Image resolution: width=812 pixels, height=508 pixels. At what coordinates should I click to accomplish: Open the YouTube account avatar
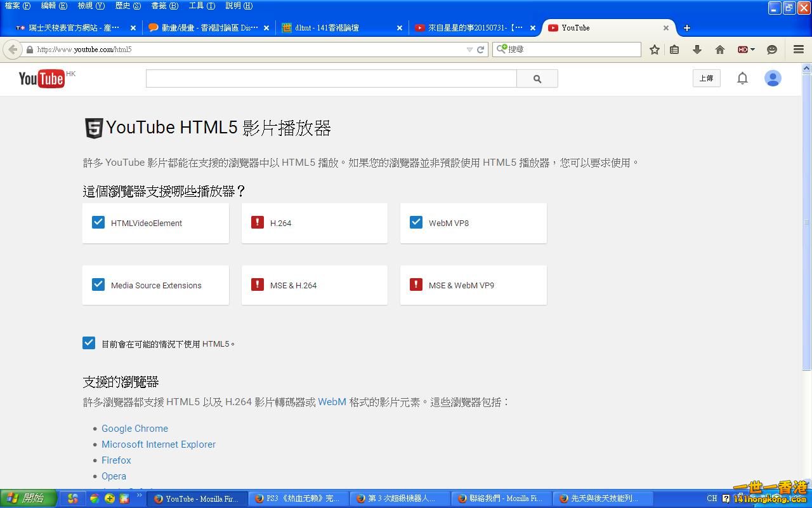(773, 78)
